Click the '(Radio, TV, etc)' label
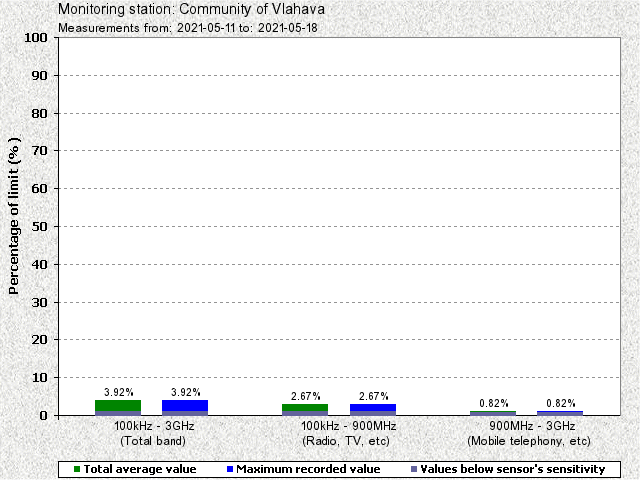 pos(346,441)
